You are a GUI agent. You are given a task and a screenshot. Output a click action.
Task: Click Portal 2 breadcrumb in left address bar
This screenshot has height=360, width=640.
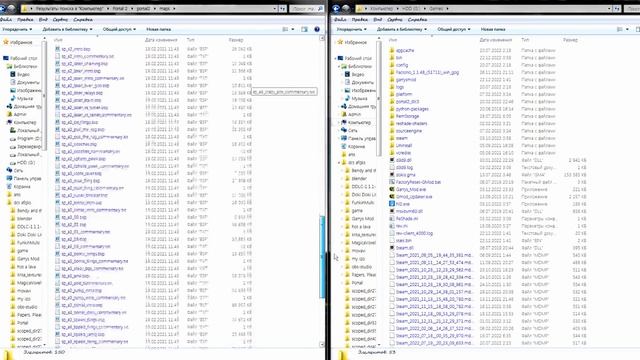[119, 8]
